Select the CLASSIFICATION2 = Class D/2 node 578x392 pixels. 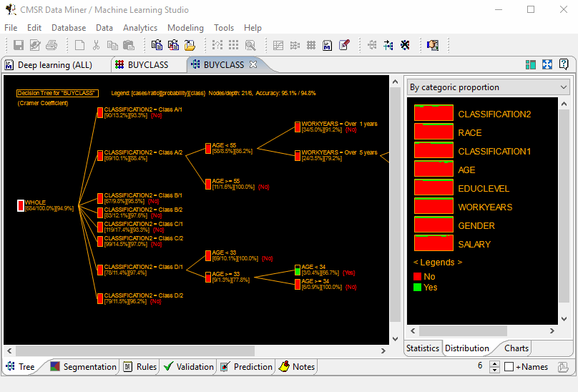coord(100,298)
